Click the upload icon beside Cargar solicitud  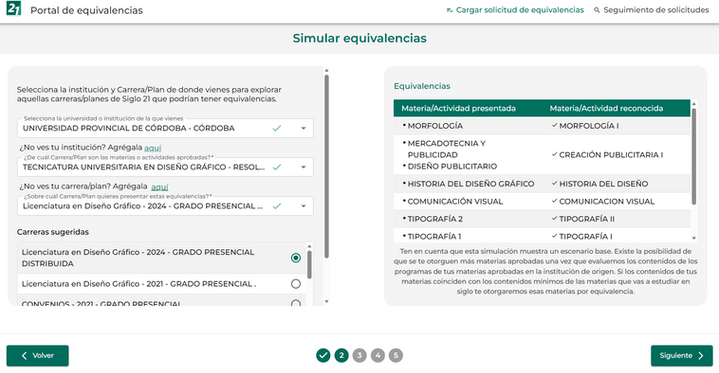449,10
